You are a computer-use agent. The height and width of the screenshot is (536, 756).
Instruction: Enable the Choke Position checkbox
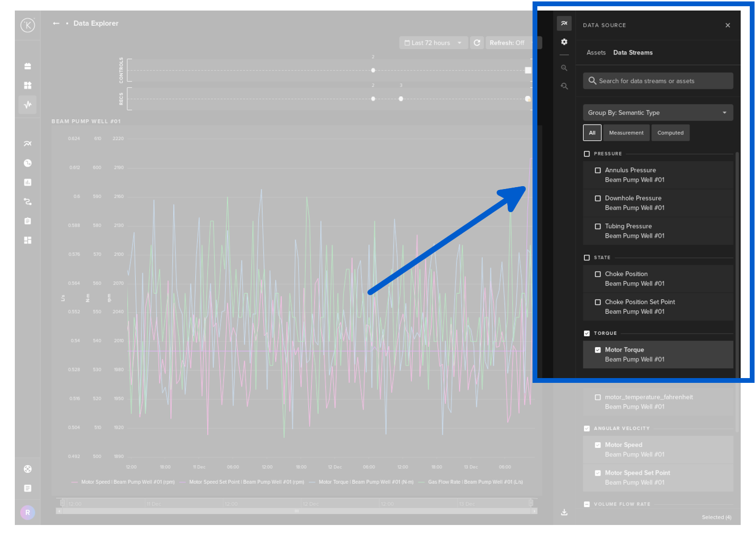pyautogui.click(x=598, y=274)
